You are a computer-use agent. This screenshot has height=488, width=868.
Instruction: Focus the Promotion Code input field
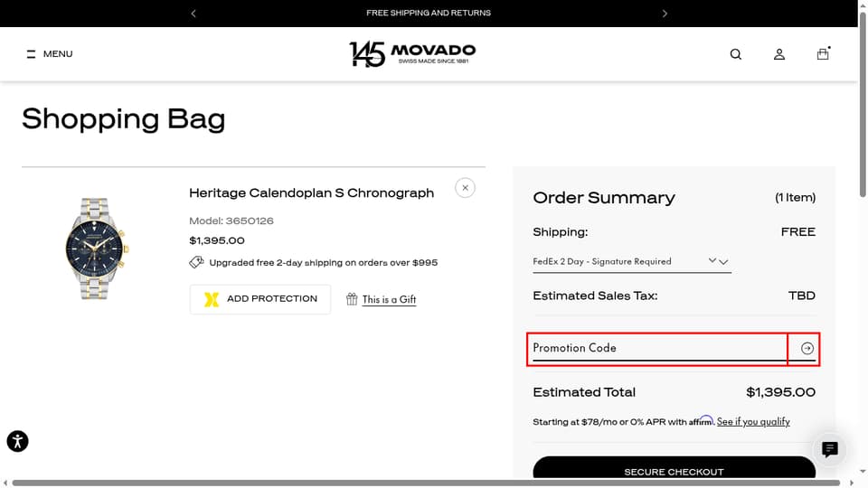tap(657, 349)
